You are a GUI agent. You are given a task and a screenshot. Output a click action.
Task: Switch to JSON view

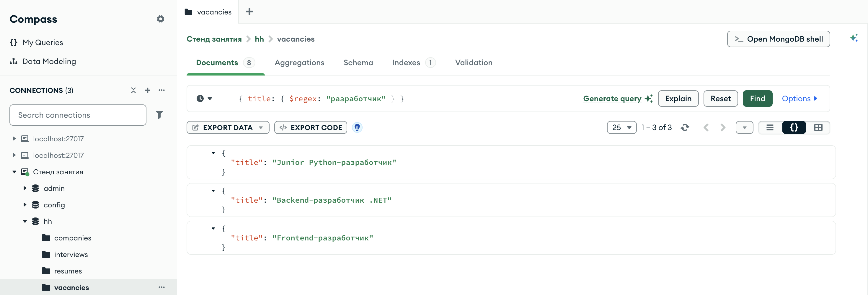point(794,128)
